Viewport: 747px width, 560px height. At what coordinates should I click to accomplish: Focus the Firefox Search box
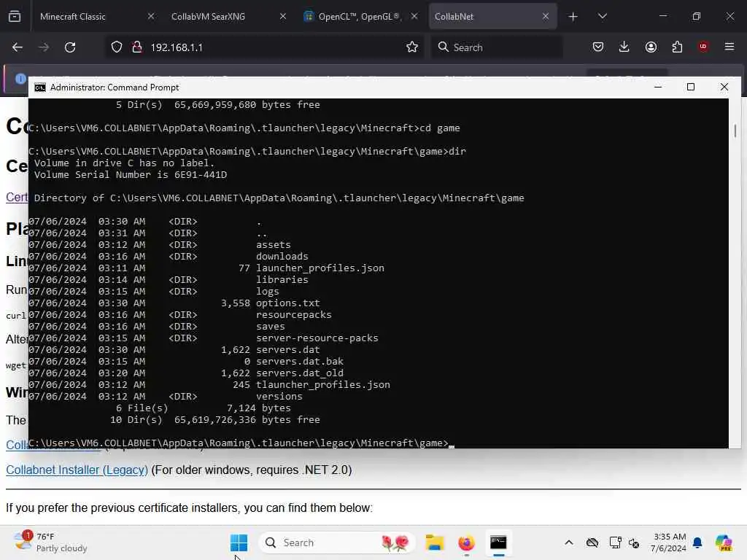tap(497, 47)
